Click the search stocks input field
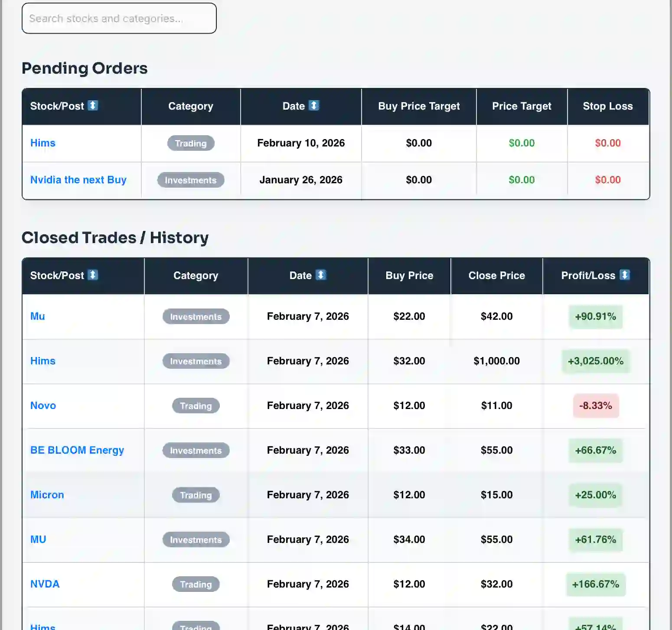 pyautogui.click(x=119, y=18)
